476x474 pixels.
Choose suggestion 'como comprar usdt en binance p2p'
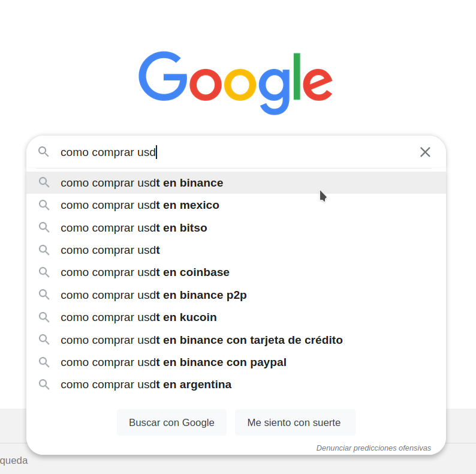point(236,295)
